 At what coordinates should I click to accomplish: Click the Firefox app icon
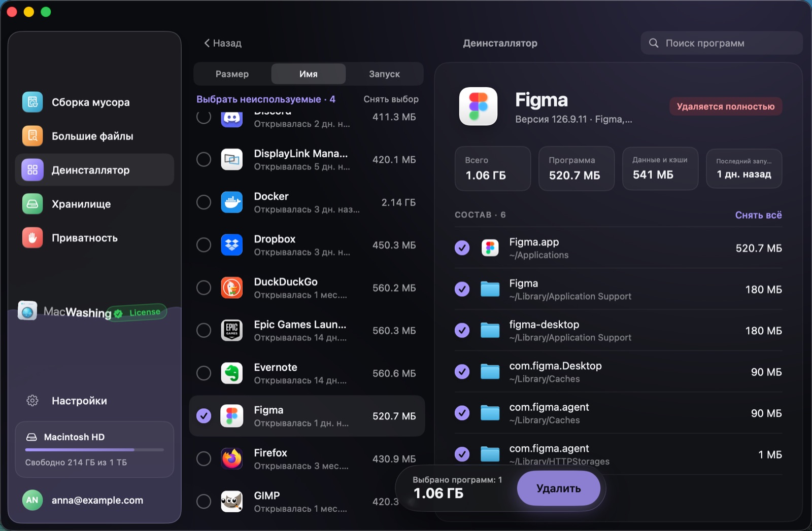(x=232, y=458)
